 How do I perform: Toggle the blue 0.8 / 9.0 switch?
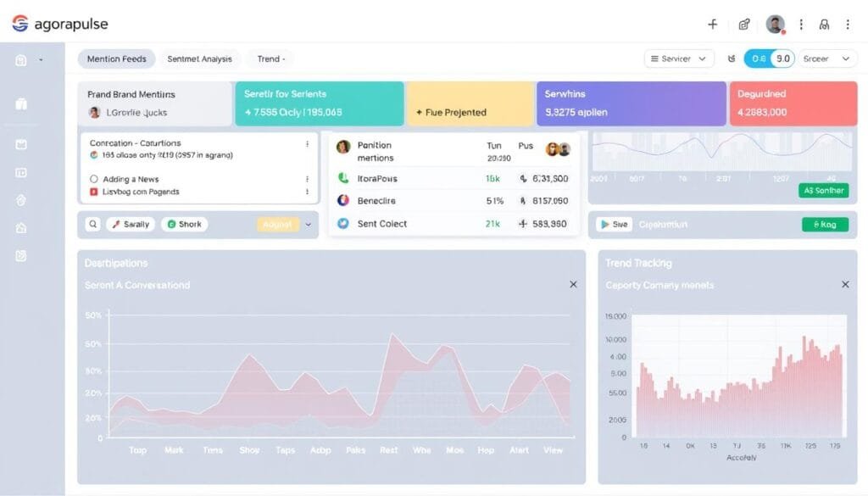coord(769,59)
